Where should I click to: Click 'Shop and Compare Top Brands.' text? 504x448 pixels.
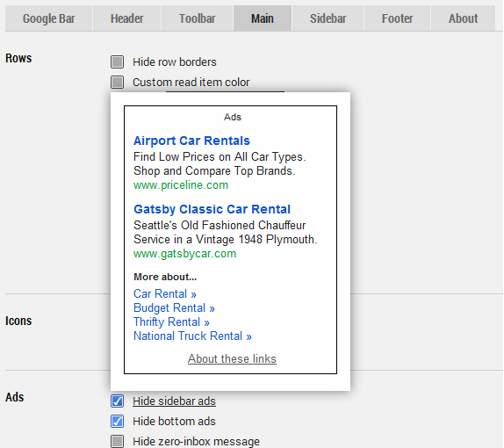pyautogui.click(x=214, y=170)
